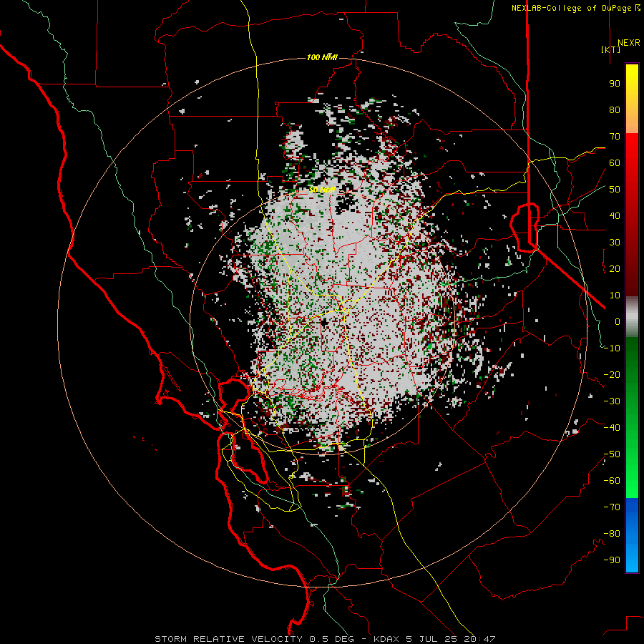The height and width of the screenshot is (644, 644).
Task: Click the 70 value on velocity scale
Action: tap(615, 137)
